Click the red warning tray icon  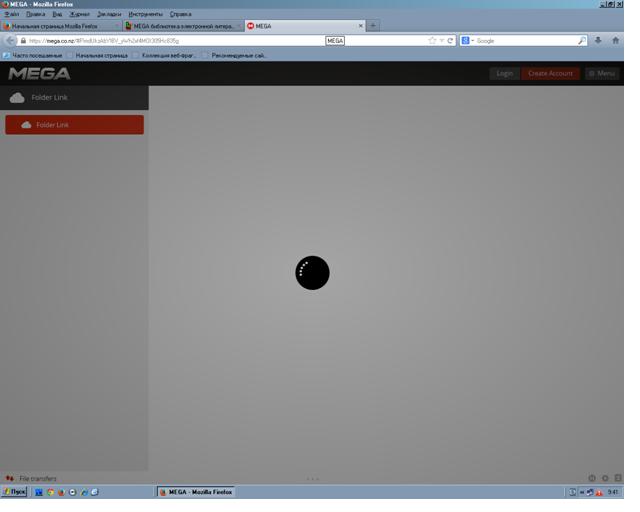coord(599,492)
